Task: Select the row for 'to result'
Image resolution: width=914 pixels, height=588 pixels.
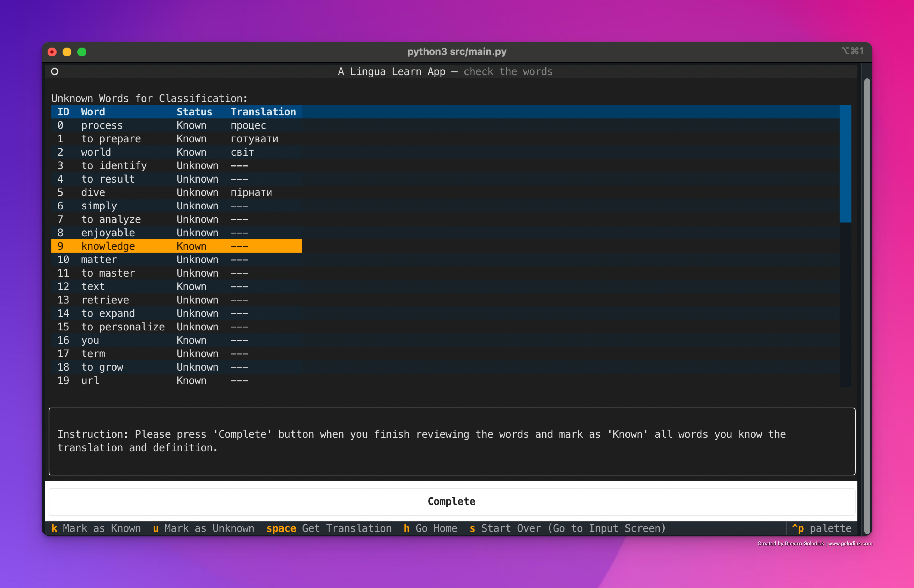Action: click(x=176, y=179)
